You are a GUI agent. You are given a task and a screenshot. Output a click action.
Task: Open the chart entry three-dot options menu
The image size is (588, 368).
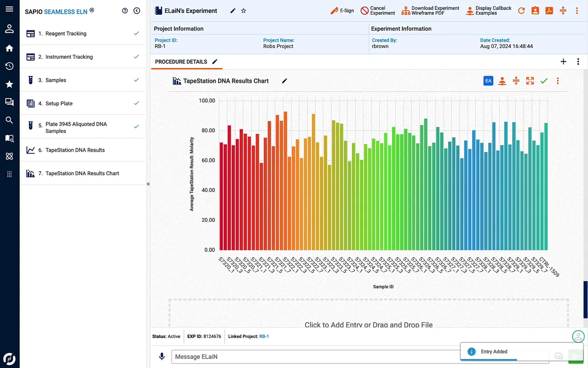point(558,81)
